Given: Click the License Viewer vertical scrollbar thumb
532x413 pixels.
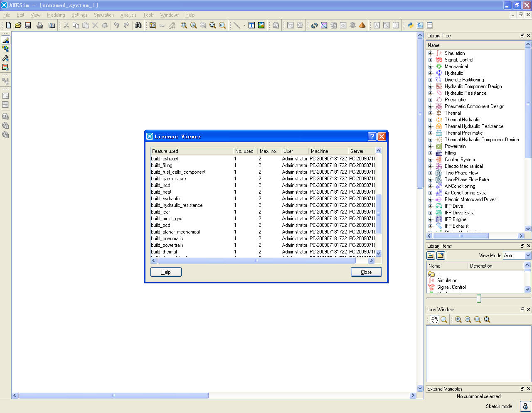Looking at the screenshot, I should (x=378, y=214).
